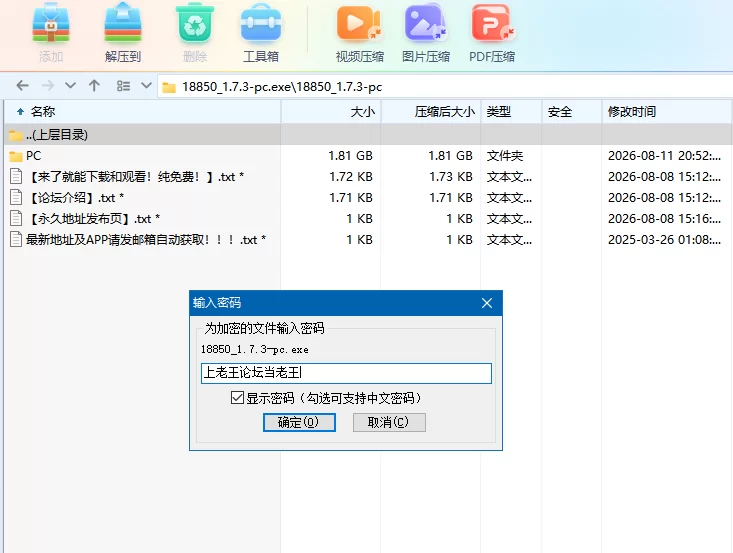Click the 1.72 KB size cell
Viewport: 733px width, 553px height.
pos(351,177)
